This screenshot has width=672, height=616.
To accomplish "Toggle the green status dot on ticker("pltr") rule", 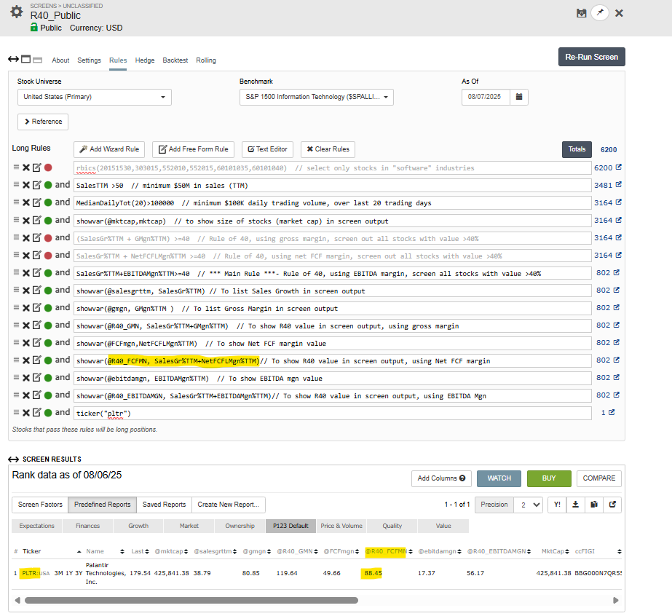I will [x=48, y=413].
